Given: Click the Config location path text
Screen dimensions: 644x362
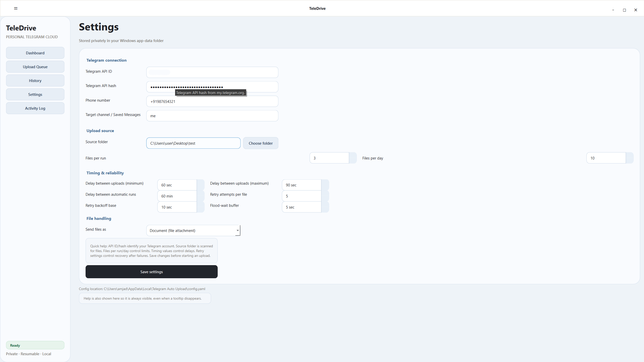Looking at the screenshot, I should 142,289.
